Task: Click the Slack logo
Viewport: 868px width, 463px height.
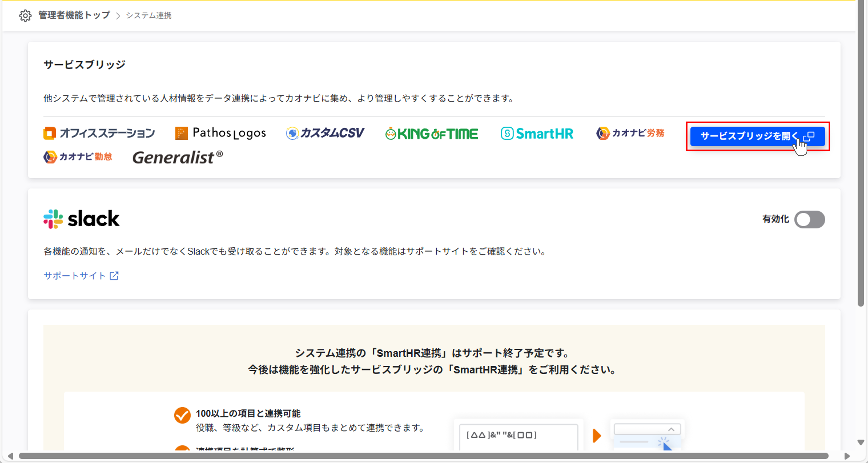Action: pyautogui.click(x=81, y=219)
